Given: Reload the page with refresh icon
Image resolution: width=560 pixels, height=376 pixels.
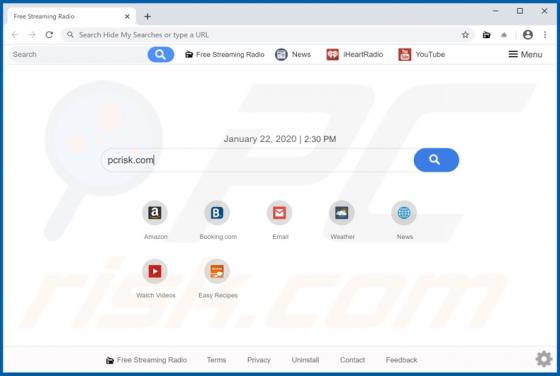Looking at the screenshot, I should pyautogui.click(x=49, y=35).
